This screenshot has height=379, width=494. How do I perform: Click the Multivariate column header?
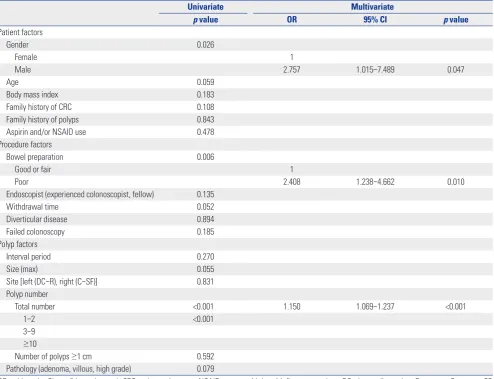point(372,7)
